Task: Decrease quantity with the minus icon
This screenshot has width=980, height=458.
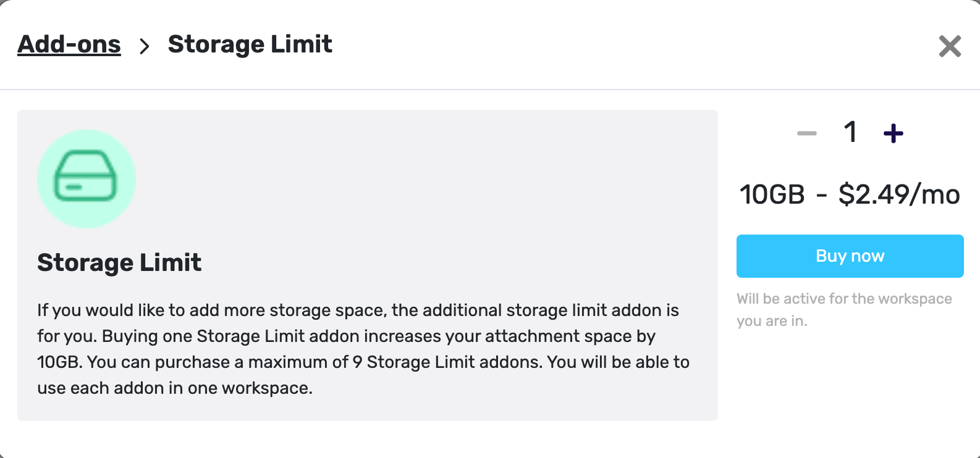Action: tap(806, 131)
